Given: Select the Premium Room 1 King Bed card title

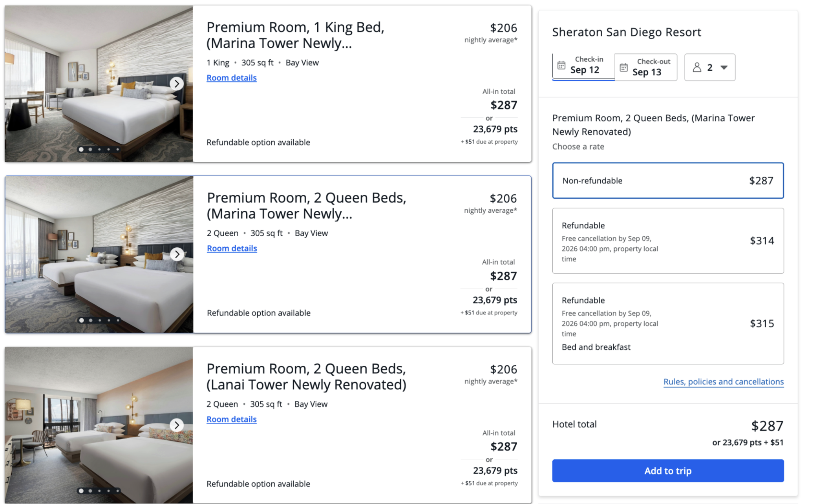Looking at the screenshot, I should coord(295,35).
